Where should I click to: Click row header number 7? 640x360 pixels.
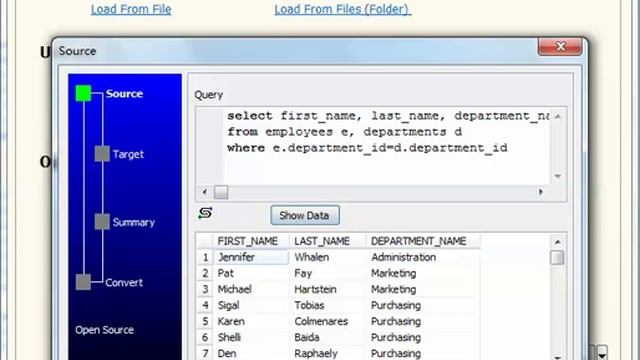[205, 353]
